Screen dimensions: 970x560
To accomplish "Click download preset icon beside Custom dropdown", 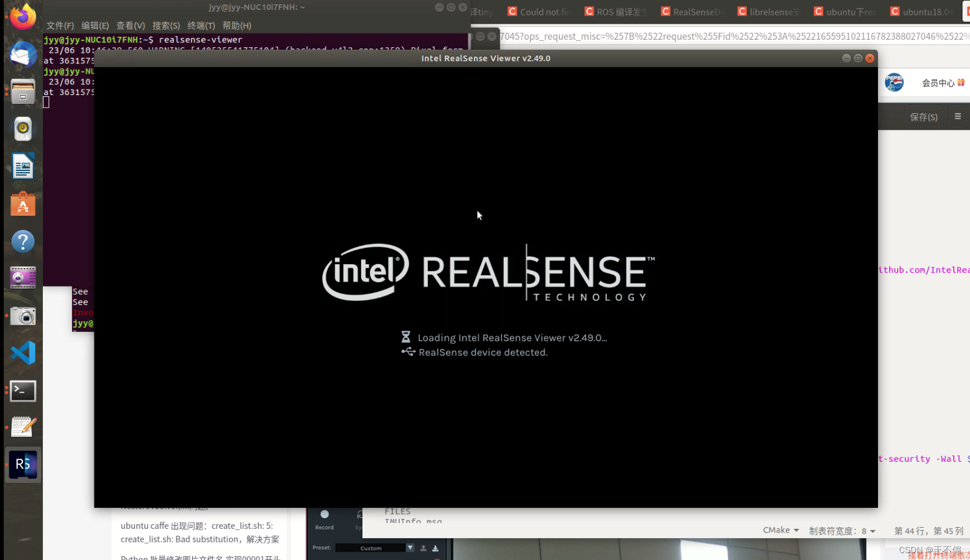I will coord(435,548).
